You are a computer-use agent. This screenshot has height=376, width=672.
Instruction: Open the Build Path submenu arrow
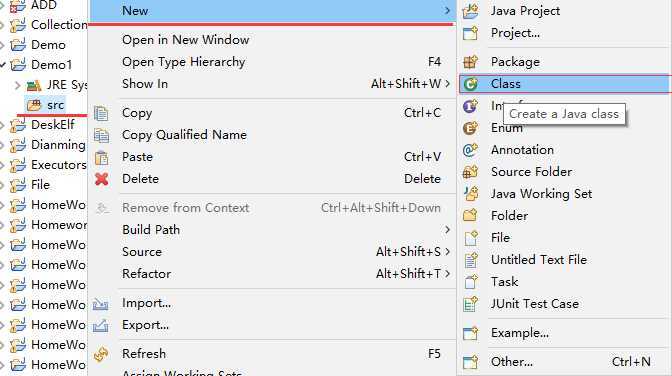pyautogui.click(x=447, y=230)
